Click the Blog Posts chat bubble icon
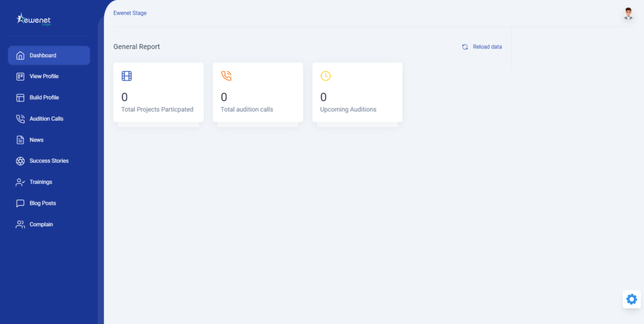The width and height of the screenshot is (644, 324). [x=20, y=203]
